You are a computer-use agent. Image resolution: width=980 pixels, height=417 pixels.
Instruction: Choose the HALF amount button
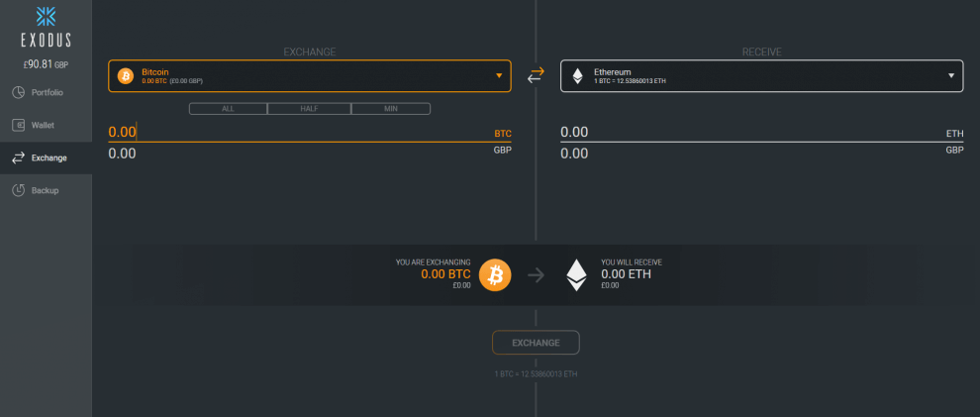(x=310, y=109)
